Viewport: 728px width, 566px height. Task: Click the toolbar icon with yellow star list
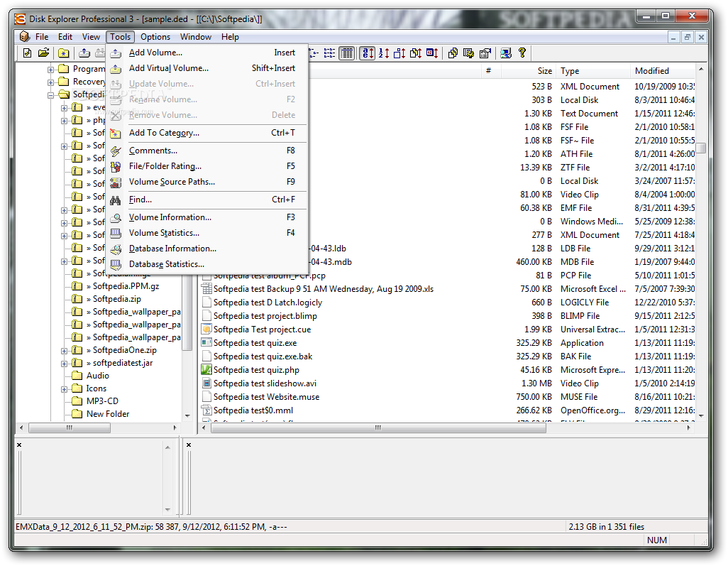click(468, 53)
